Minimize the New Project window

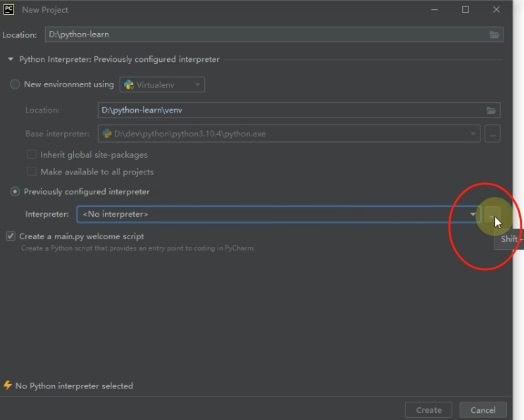(435, 10)
